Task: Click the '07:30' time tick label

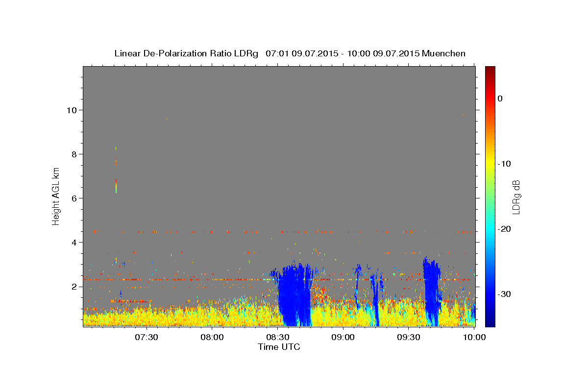Action: (x=146, y=338)
